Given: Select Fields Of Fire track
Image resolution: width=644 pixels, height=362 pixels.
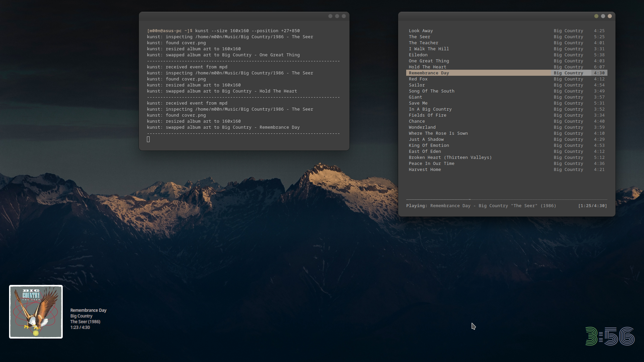Looking at the screenshot, I should coord(427,115).
